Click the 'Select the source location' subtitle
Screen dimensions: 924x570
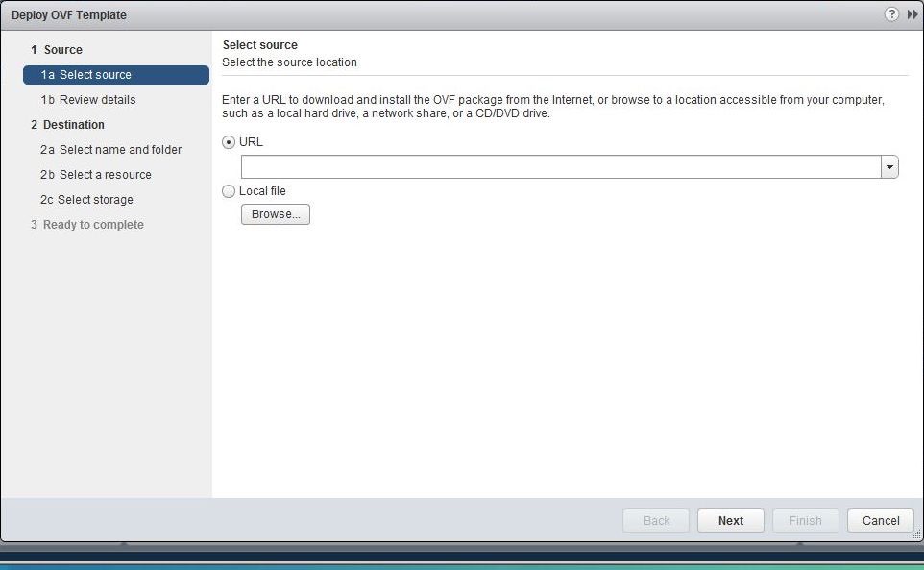289,62
